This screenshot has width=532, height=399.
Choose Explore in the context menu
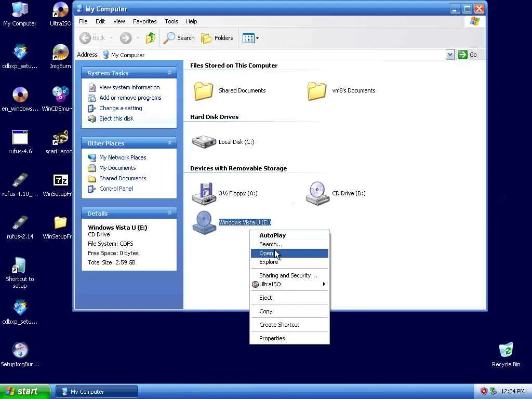point(289,262)
